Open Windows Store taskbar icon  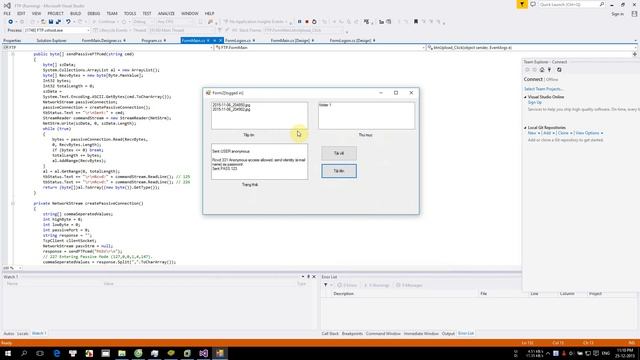pos(73,353)
